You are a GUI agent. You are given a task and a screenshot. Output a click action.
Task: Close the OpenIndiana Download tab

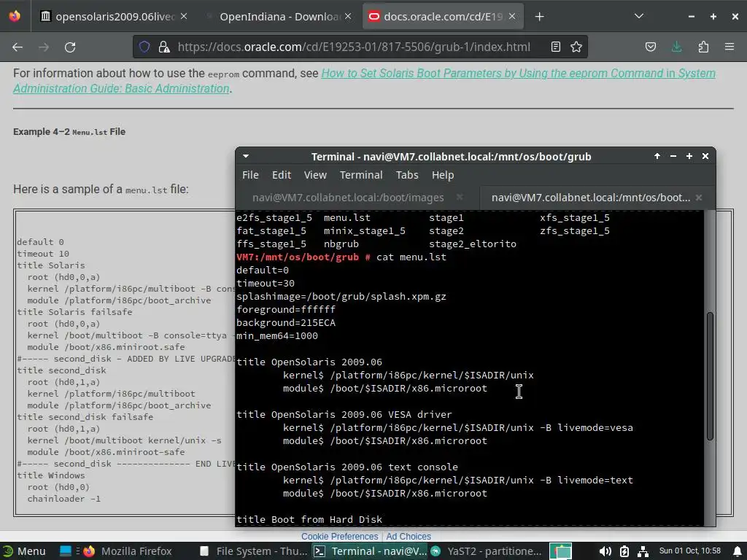click(x=348, y=16)
